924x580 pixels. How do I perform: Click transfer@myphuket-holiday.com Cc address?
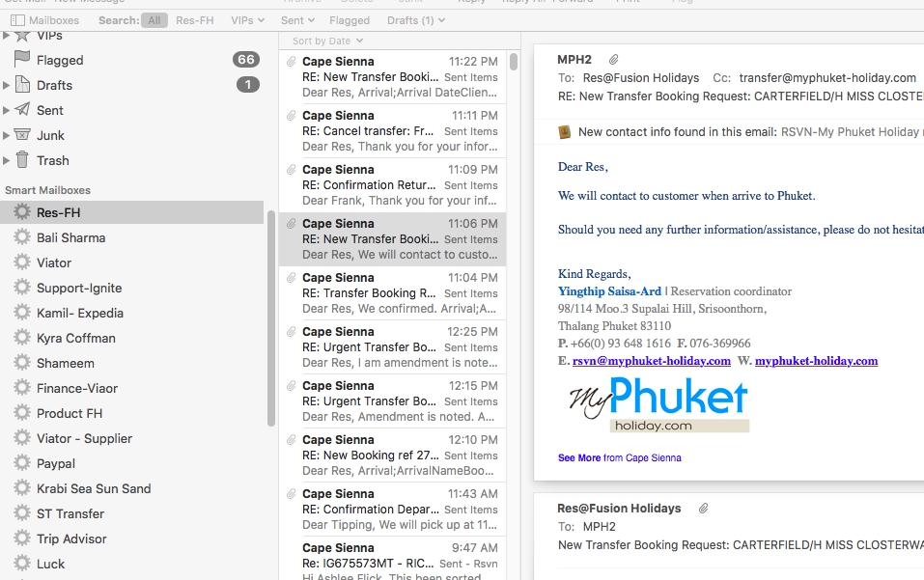click(827, 78)
